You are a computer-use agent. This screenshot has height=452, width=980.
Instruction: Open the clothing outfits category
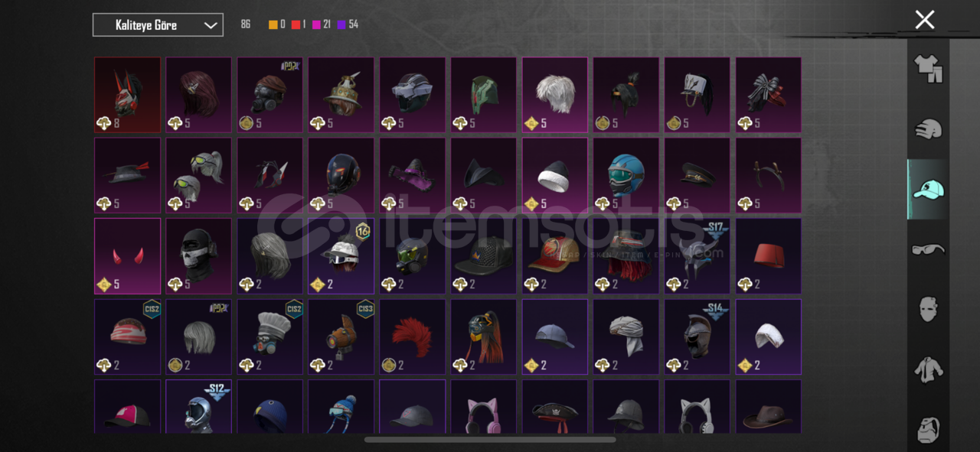pos(929,68)
